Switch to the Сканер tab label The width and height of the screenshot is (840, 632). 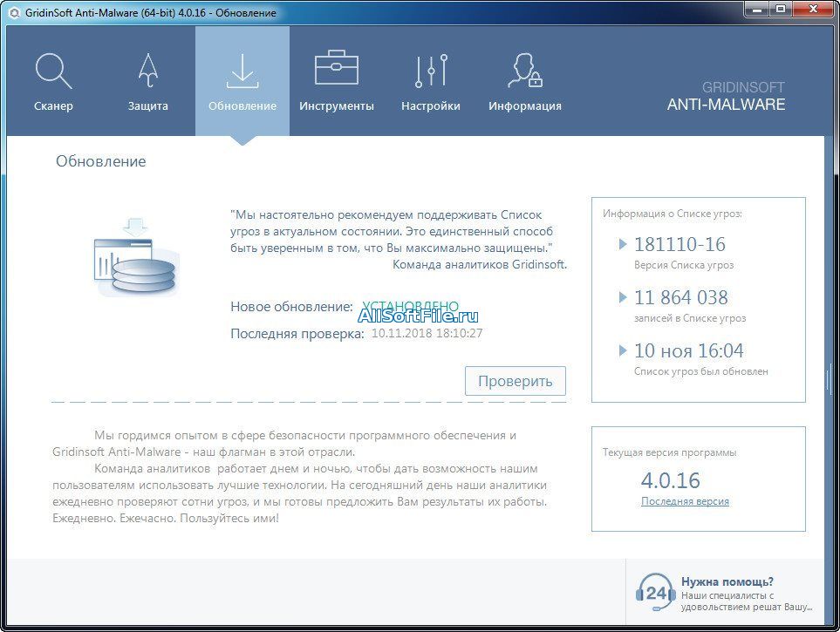(53, 106)
